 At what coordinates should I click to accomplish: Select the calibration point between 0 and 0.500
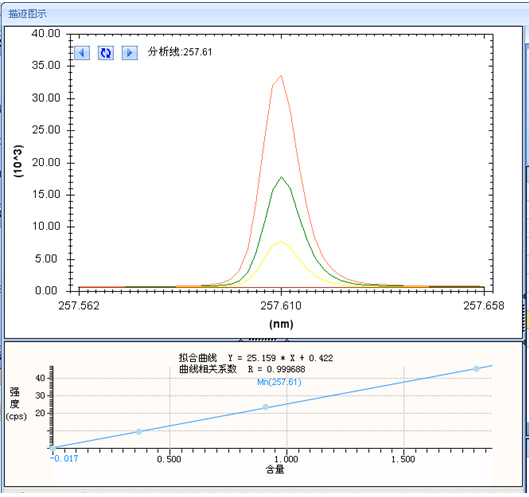139,432
